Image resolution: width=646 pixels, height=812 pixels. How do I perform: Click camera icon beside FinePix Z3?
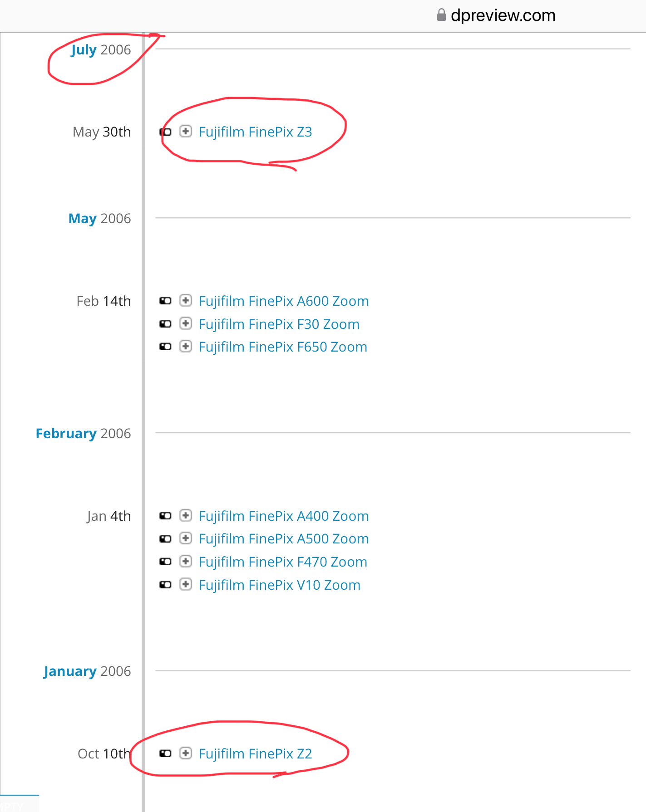pyautogui.click(x=165, y=132)
